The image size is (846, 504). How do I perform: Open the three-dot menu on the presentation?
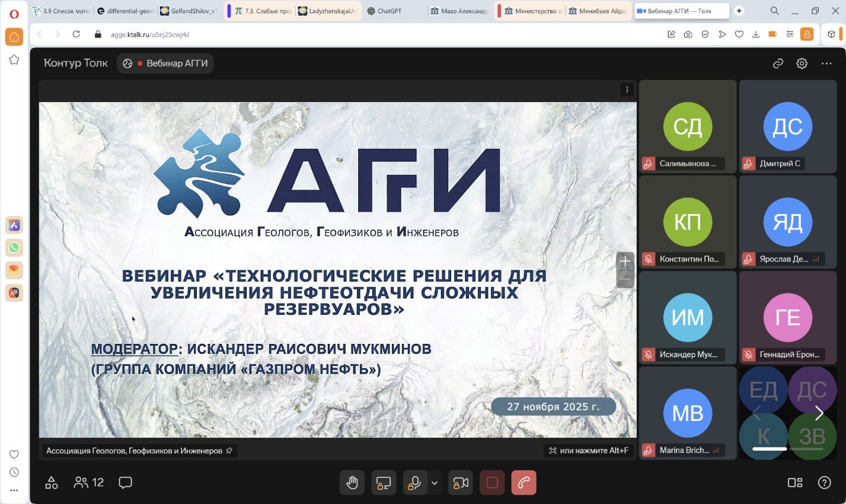[x=627, y=89]
